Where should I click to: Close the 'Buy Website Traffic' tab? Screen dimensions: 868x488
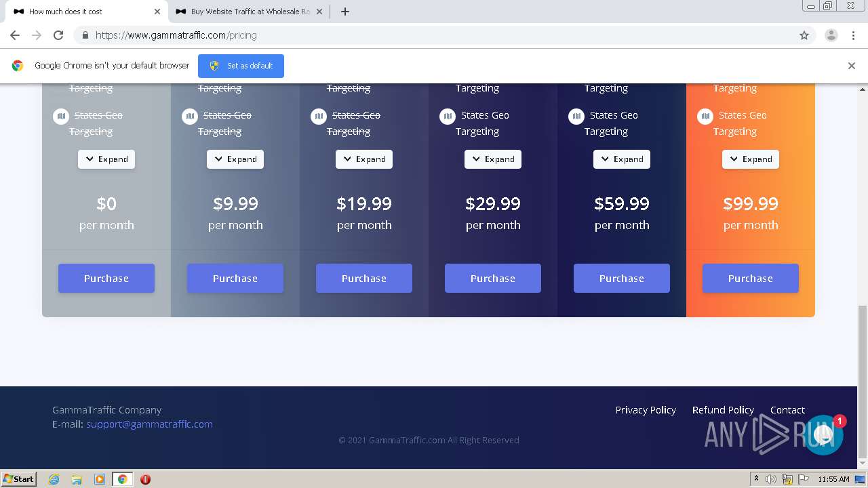319,12
